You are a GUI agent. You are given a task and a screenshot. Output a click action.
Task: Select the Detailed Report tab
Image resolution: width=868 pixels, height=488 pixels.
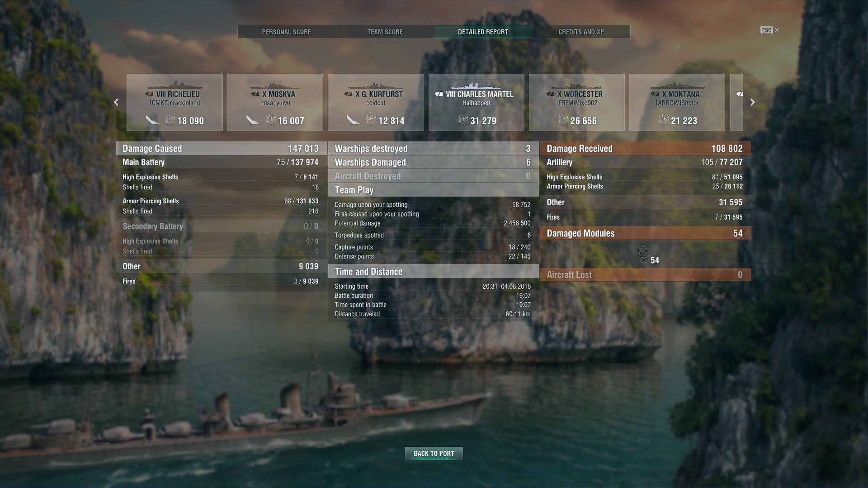click(x=483, y=32)
